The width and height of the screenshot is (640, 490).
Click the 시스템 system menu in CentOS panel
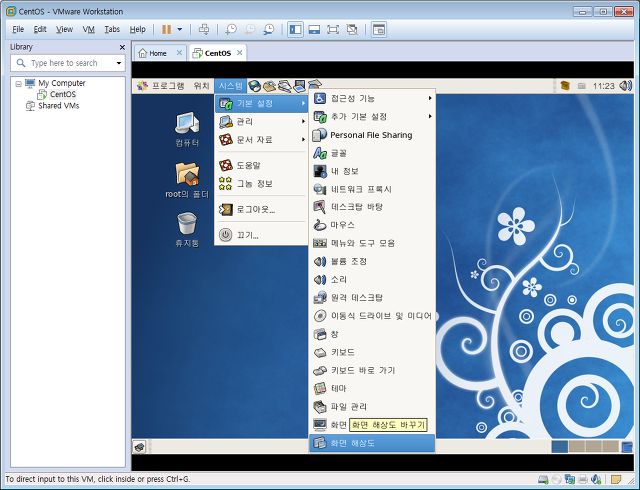231,86
